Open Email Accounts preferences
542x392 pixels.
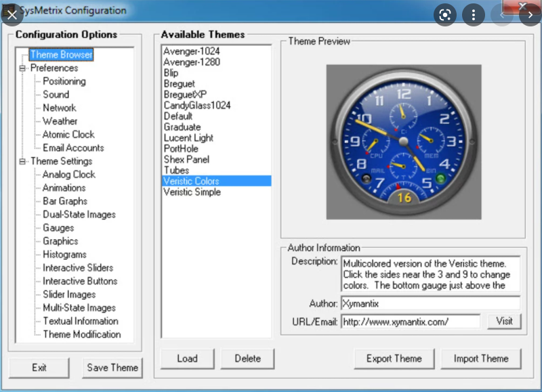(x=73, y=148)
